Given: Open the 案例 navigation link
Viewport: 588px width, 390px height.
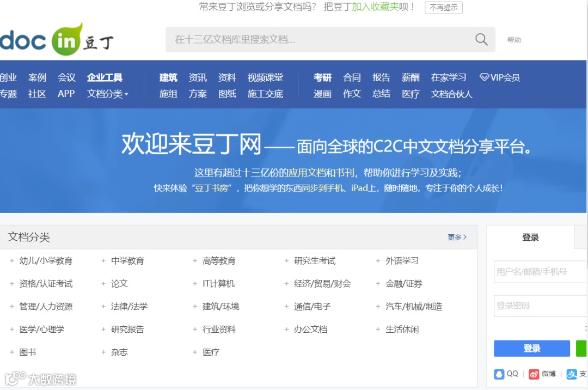Looking at the screenshot, I should (x=37, y=78).
